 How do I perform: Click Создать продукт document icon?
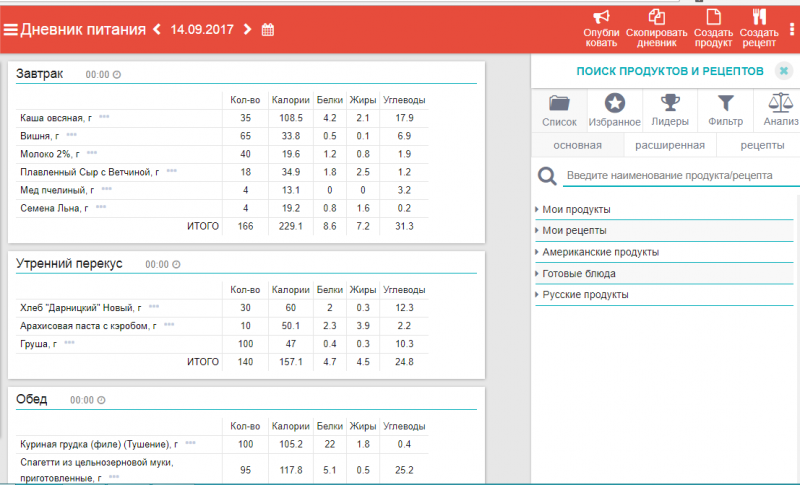(713, 17)
